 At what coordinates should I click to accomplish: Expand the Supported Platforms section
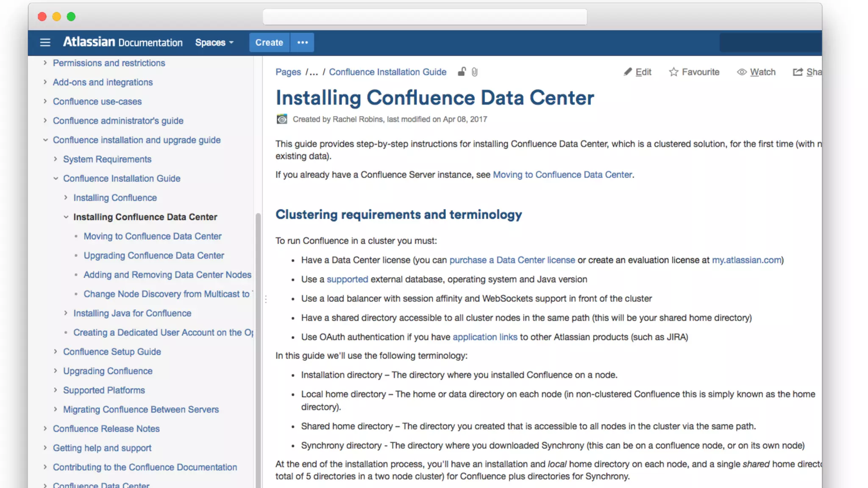pos(56,390)
